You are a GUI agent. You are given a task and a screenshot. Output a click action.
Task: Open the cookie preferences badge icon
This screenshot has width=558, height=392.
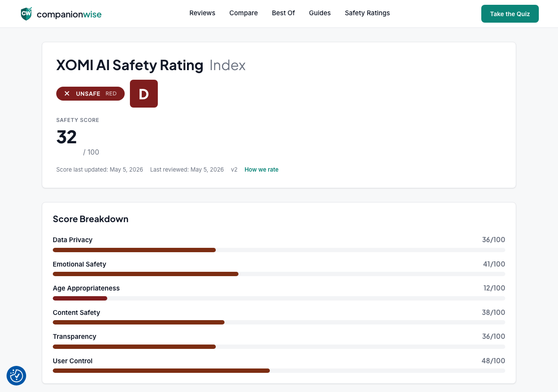(17, 375)
